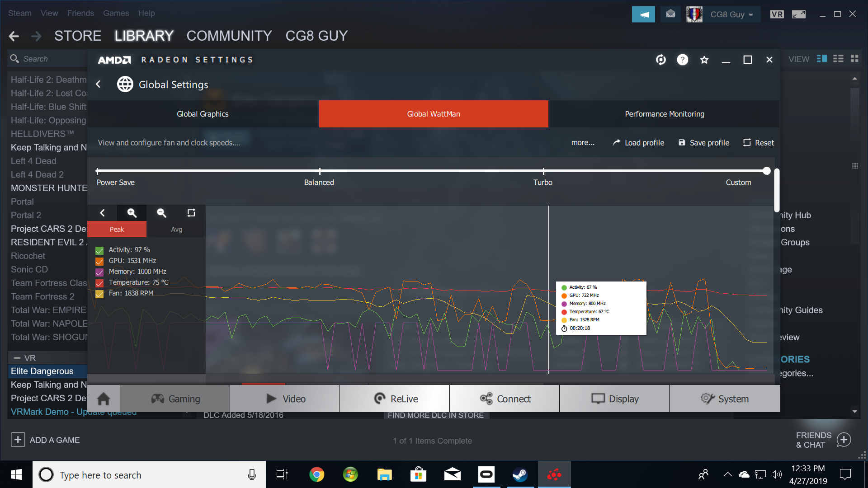
Task: Open Windows Start menu
Action: click(x=16, y=474)
